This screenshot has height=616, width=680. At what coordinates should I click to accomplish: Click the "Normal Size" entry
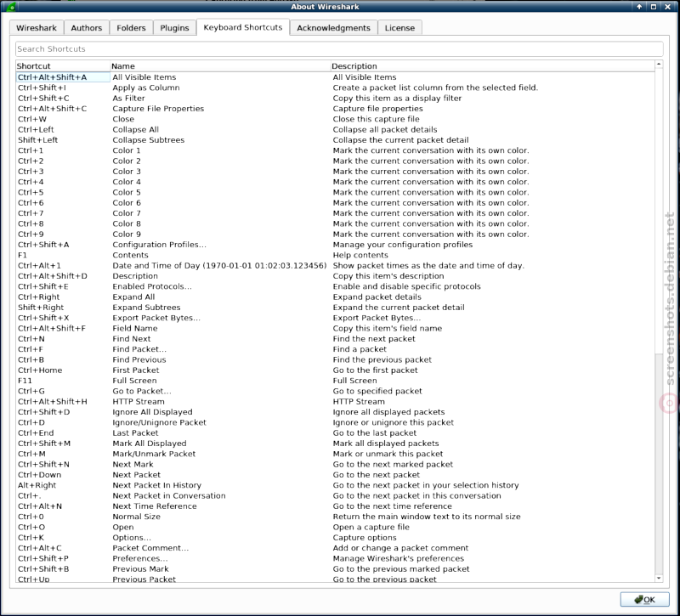[x=136, y=517]
